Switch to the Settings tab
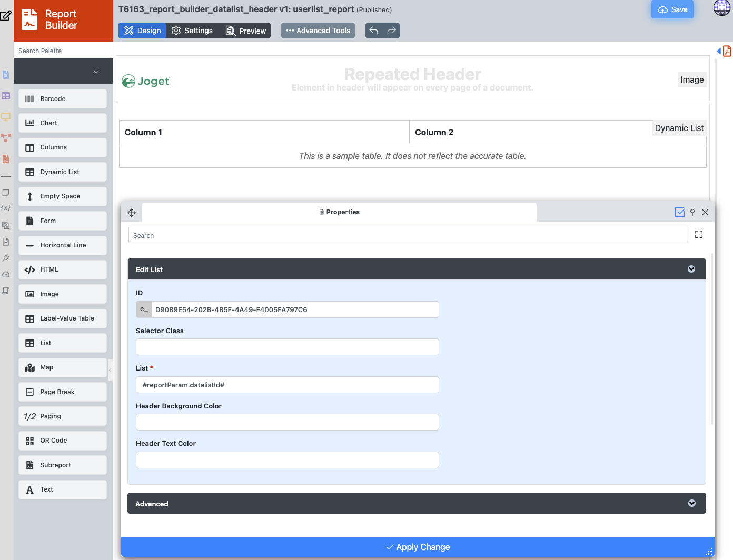Screen dimensions: 733x560 coord(192,31)
